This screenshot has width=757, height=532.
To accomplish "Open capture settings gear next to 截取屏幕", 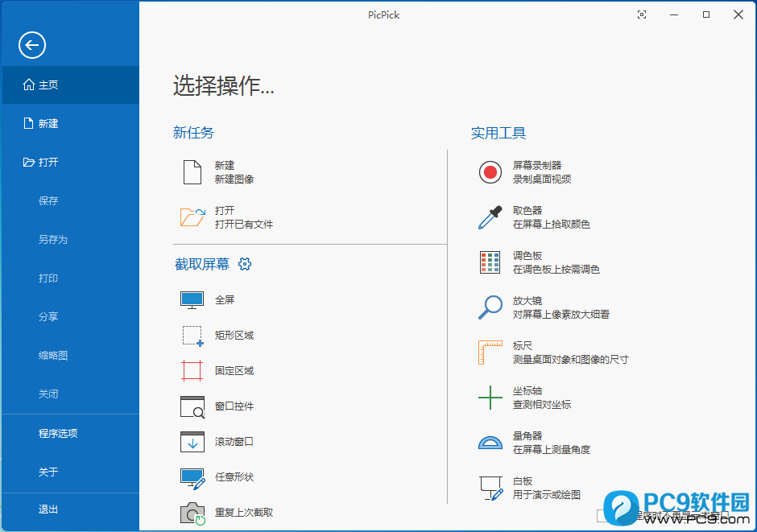I will click(245, 264).
